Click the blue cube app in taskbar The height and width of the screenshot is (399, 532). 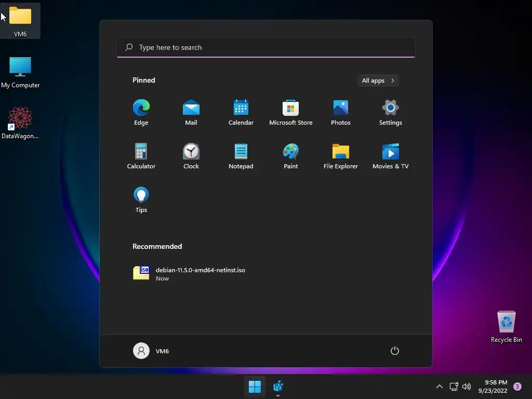coord(278,387)
